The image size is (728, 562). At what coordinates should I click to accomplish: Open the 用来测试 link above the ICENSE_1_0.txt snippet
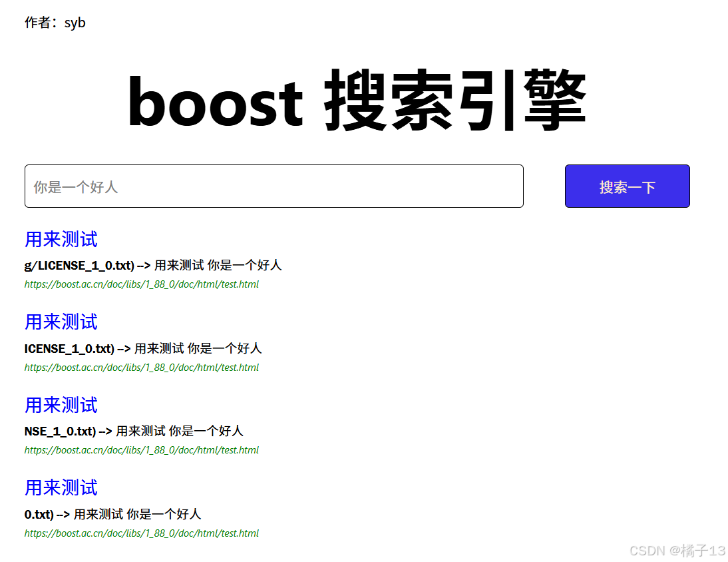pos(61,322)
